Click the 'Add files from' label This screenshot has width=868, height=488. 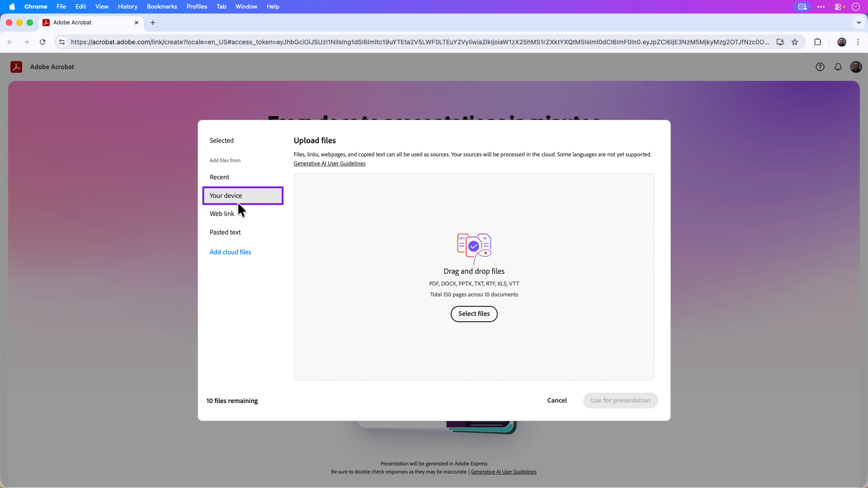click(225, 160)
